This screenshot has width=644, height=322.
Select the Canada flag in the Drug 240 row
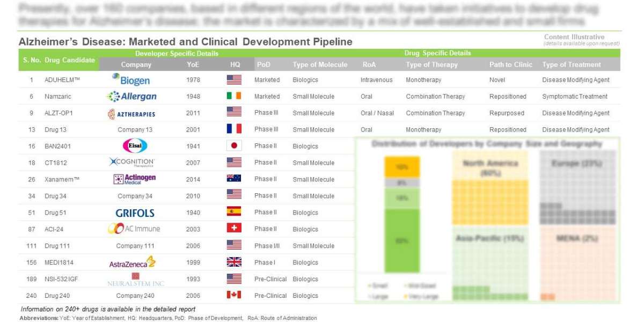click(234, 295)
